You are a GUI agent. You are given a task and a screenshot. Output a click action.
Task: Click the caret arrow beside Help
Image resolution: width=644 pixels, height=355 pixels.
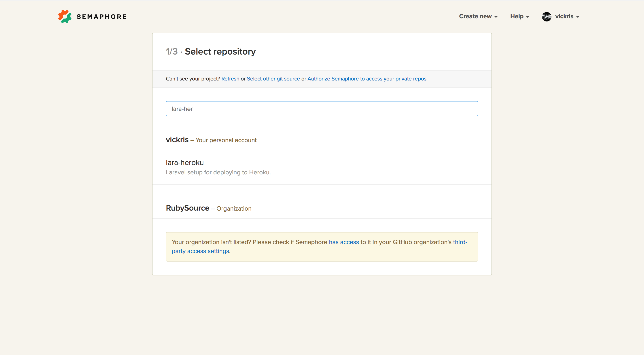tap(528, 17)
